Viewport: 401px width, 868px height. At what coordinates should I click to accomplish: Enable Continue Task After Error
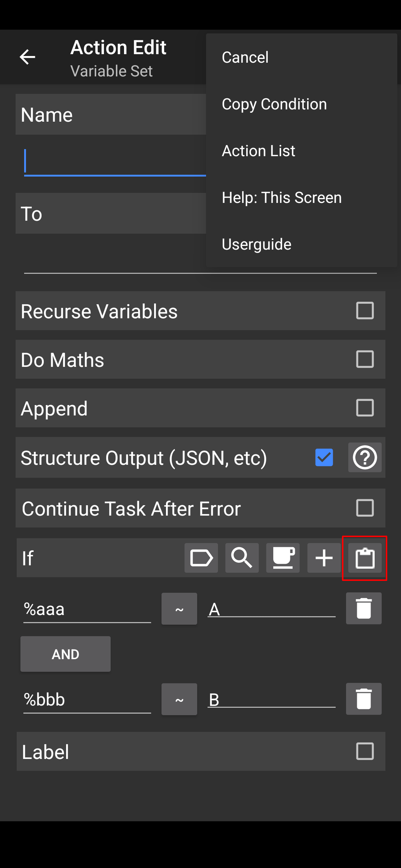(x=365, y=508)
